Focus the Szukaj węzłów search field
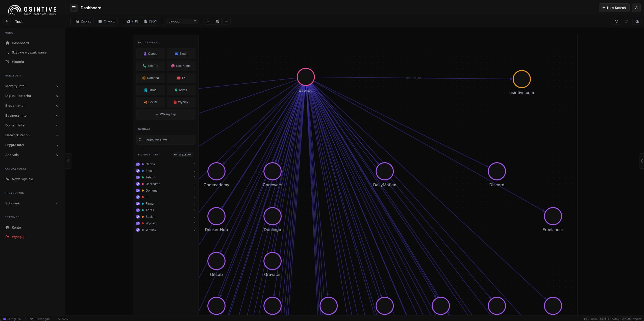This screenshot has width=644, height=321. (x=166, y=140)
